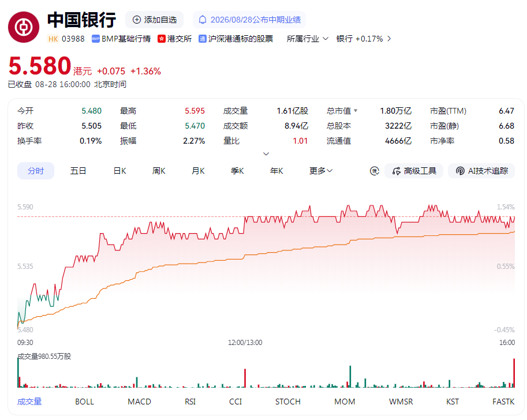Click the 沪深港通 通 badge icon

[203, 39]
